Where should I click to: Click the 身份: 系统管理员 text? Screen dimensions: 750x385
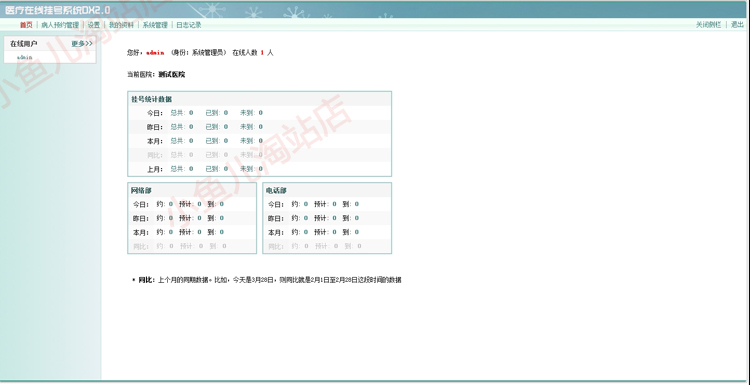click(x=199, y=53)
